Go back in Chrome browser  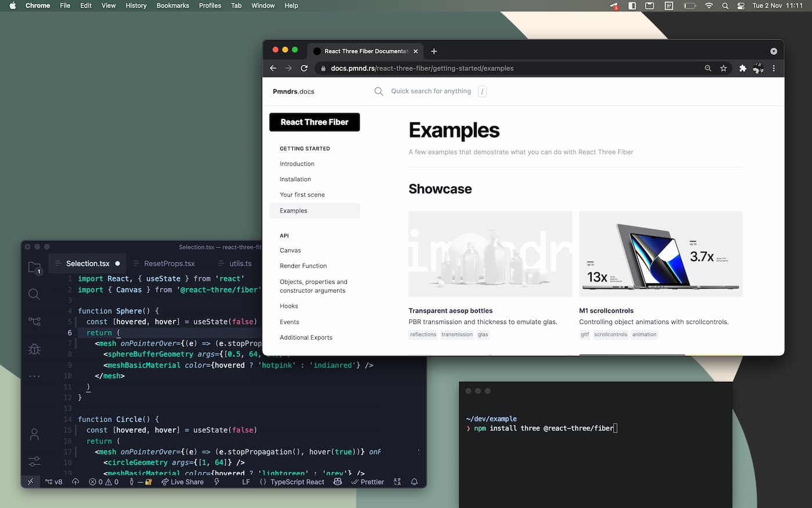click(x=273, y=68)
